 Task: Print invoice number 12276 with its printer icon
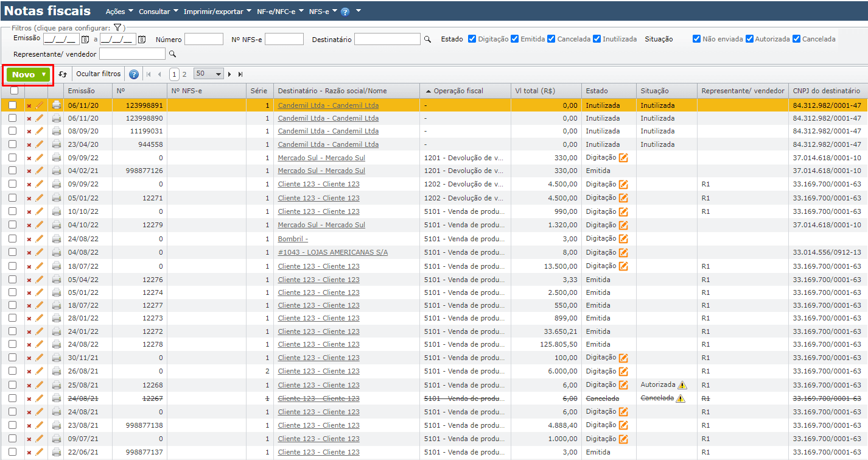[x=57, y=280]
